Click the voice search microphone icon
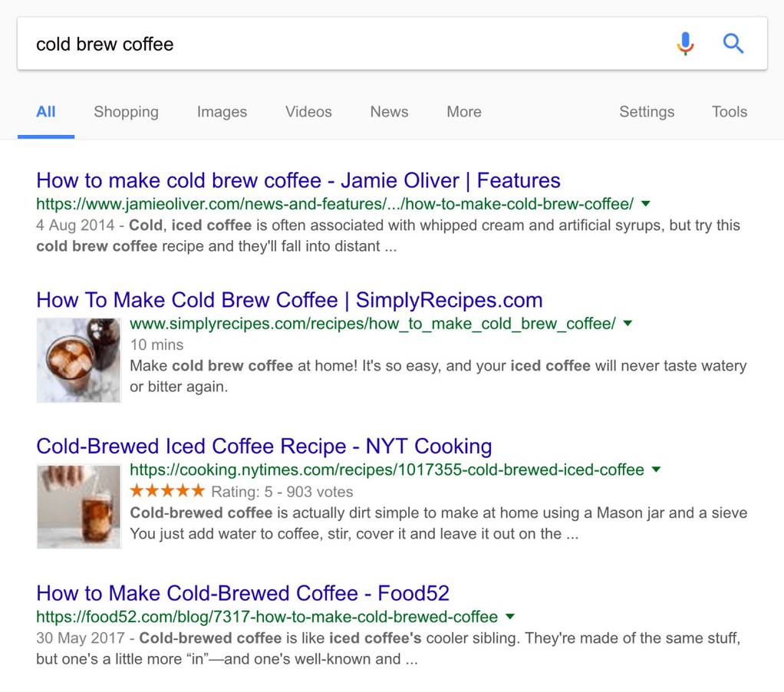784x692 pixels. tap(686, 44)
